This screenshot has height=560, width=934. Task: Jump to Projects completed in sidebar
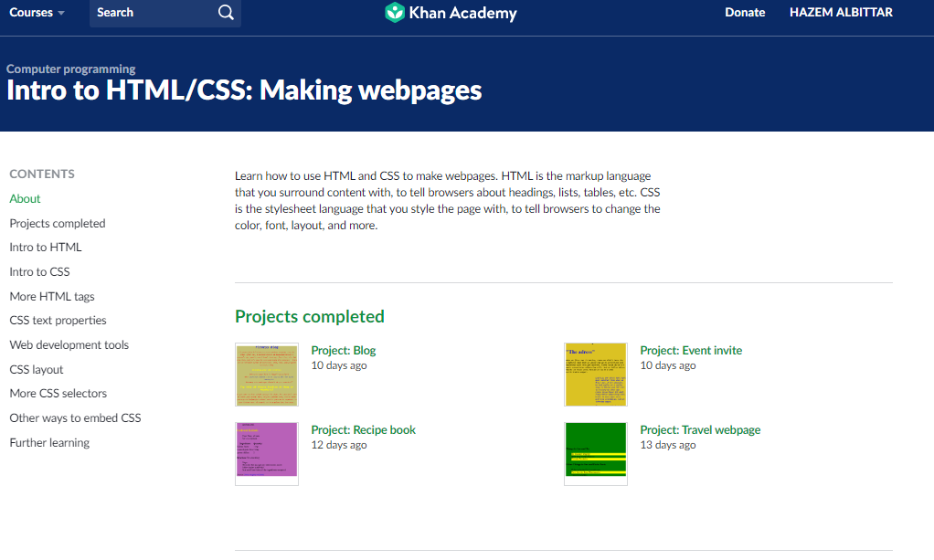(58, 224)
